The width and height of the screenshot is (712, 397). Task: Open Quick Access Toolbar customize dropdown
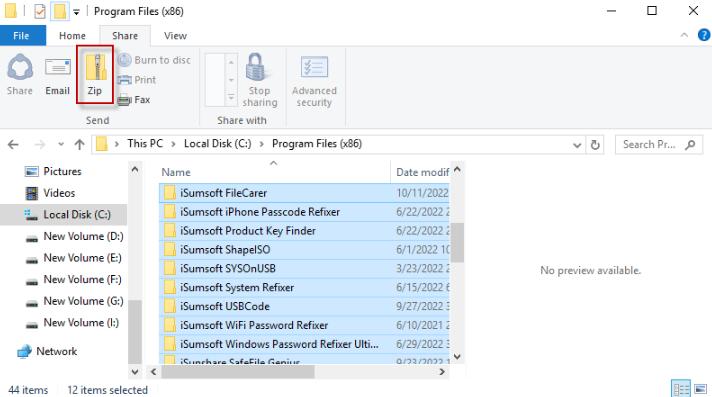pos(76,12)
